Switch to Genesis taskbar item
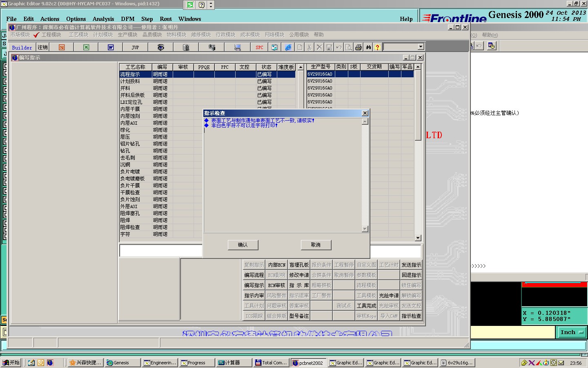The image size is (588, 368). 122,363
